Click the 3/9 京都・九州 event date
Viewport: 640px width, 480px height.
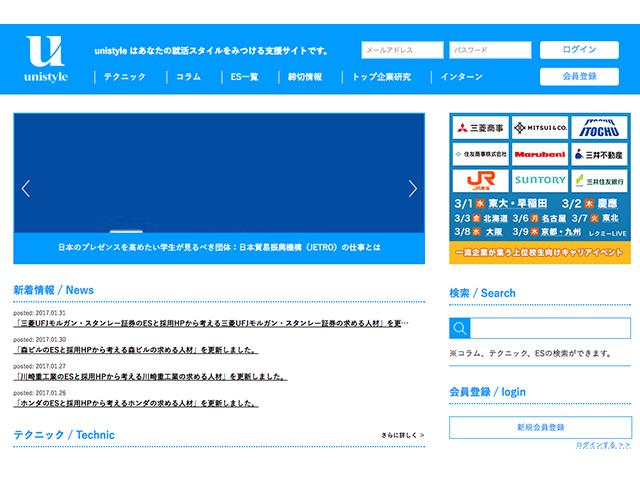click(547, 232)
